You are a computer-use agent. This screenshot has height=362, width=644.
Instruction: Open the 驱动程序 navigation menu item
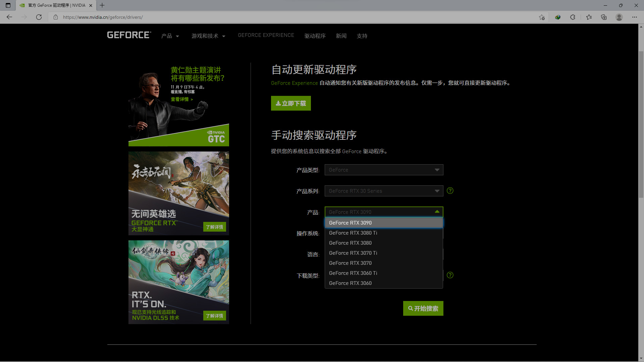point(315,36)
